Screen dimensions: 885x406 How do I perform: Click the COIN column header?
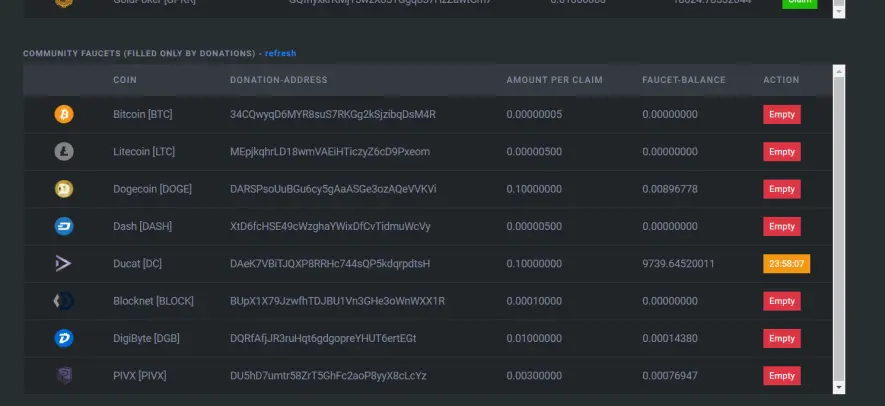tap(125, 80)
